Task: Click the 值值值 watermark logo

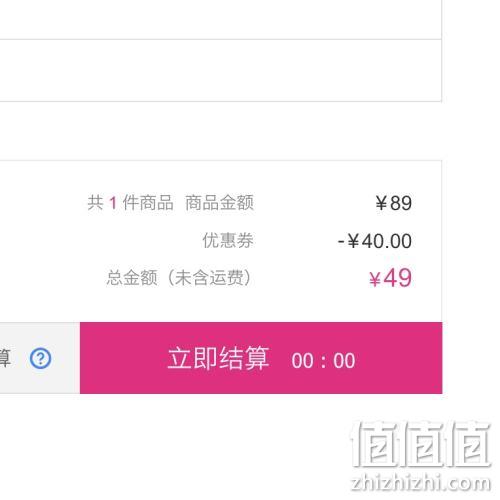Action: click(x=422, y=444)
